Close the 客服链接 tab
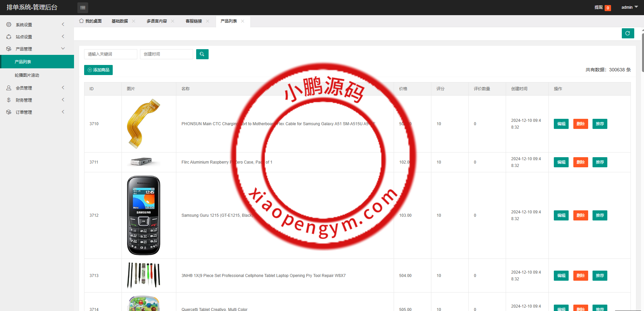The width and height of the screenshot is (644, 311). point(208,21)
